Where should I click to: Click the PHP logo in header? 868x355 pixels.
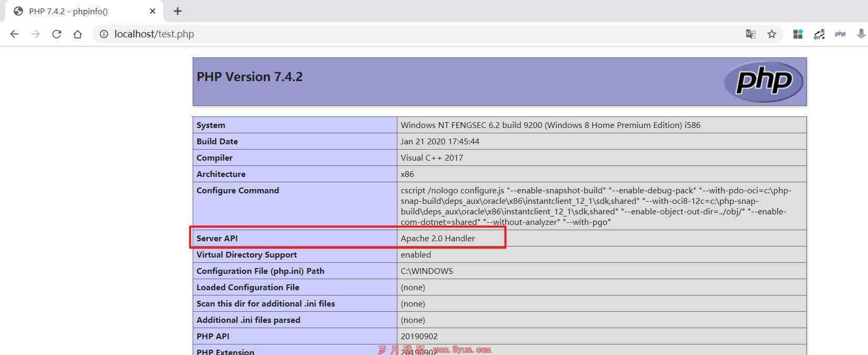(x=763, y=82)
